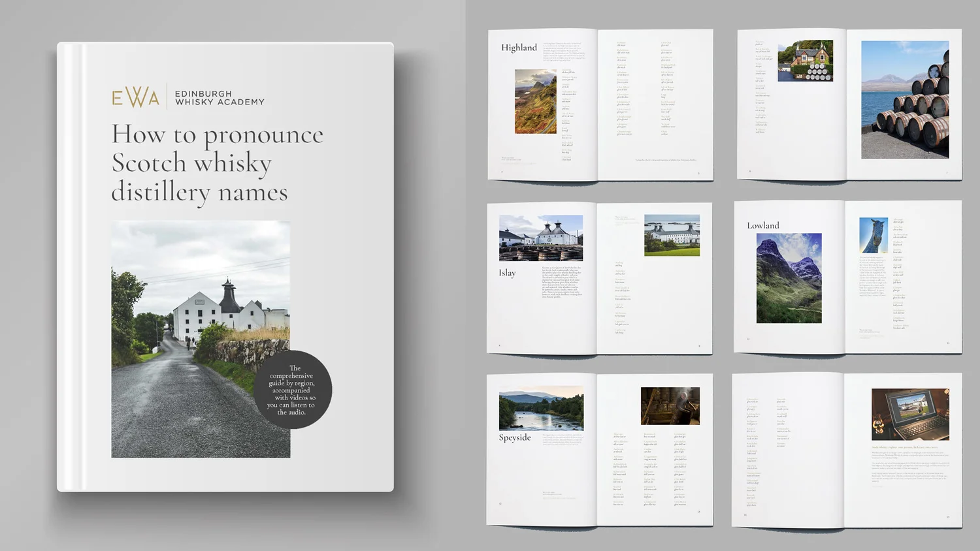980x551 pixels.
Task: Click the 'Edinburgh Whisky Academy' text
Action: coord(220,98)
